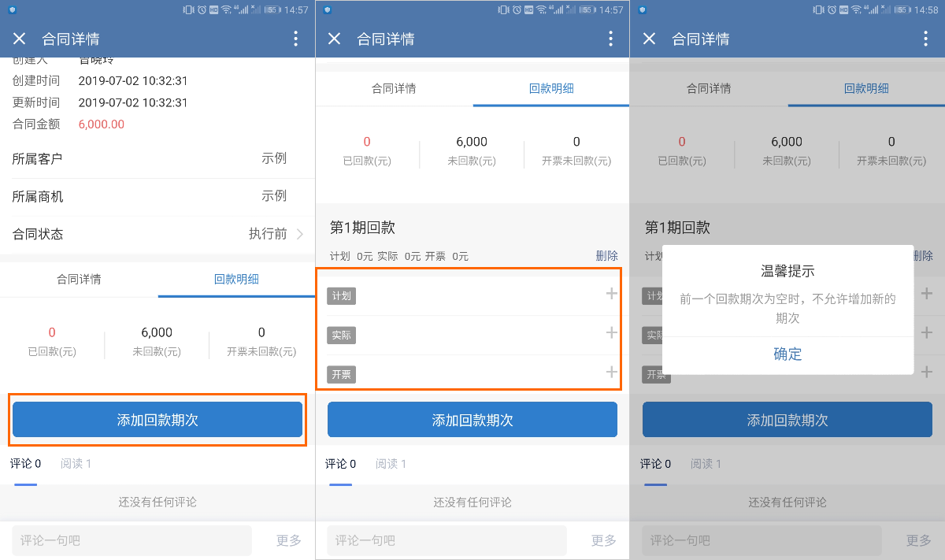Image resolution: width=945 pixels, height=560 pixels.
Task: Open 评论 0 tab in middle screen
Action: (x=341, y=464)
